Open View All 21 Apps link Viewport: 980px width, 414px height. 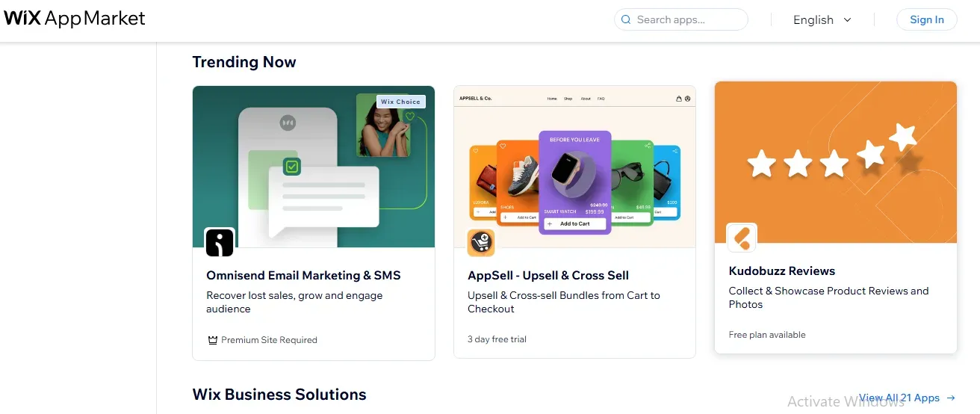907,398
